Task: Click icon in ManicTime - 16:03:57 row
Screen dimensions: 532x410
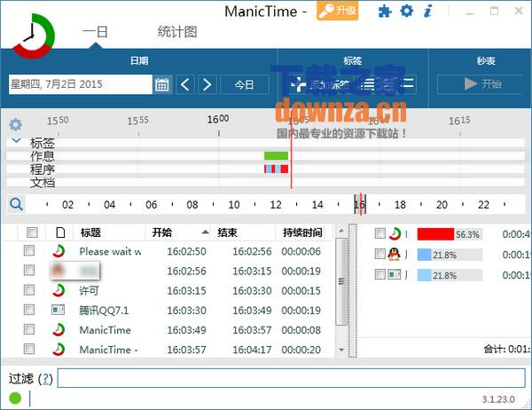Action: 59,349
